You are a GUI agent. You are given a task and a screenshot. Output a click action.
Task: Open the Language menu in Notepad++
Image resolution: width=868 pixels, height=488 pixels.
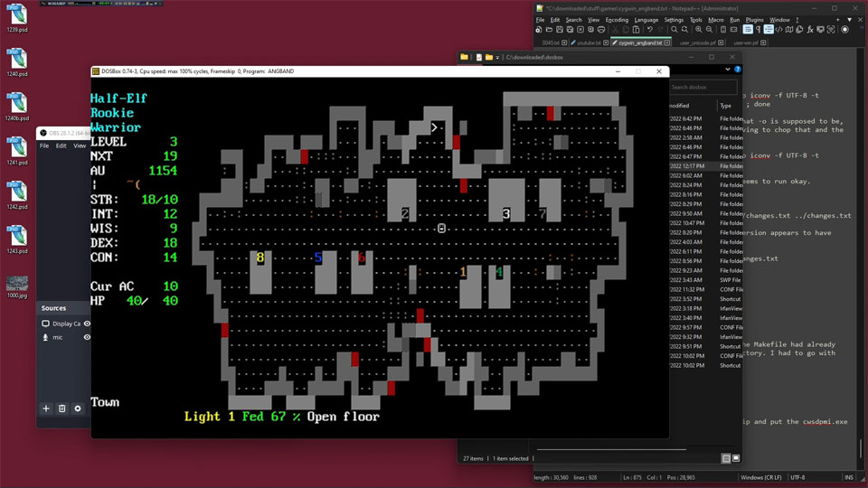(646, 20)
